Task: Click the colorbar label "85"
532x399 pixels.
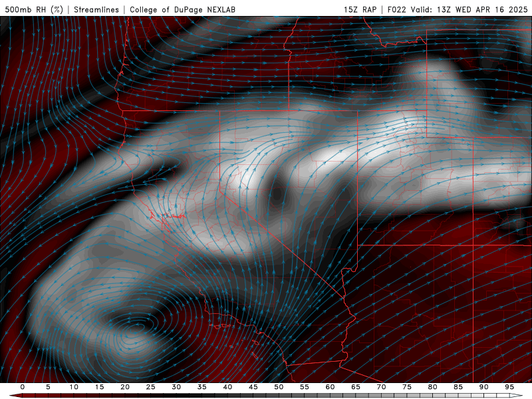Action: 458,387
